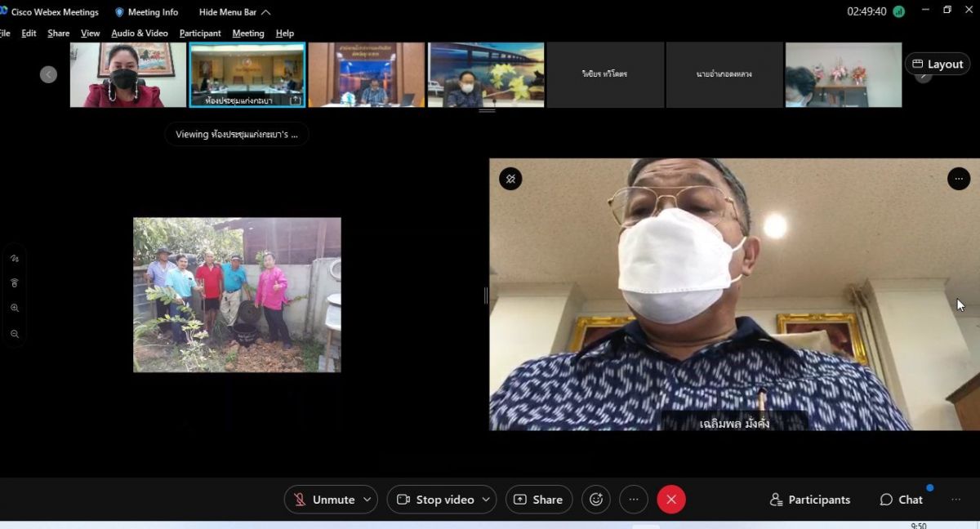Unmute the microphone
The width and height of the screenshot is (980, 529).
point(324,500)
